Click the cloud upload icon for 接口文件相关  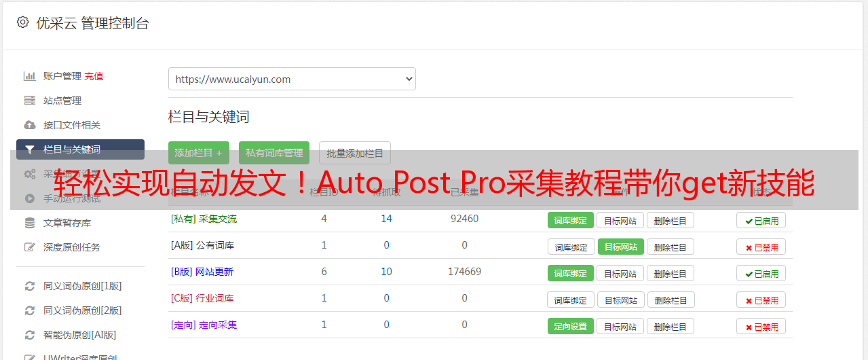(x=29, y=125)
